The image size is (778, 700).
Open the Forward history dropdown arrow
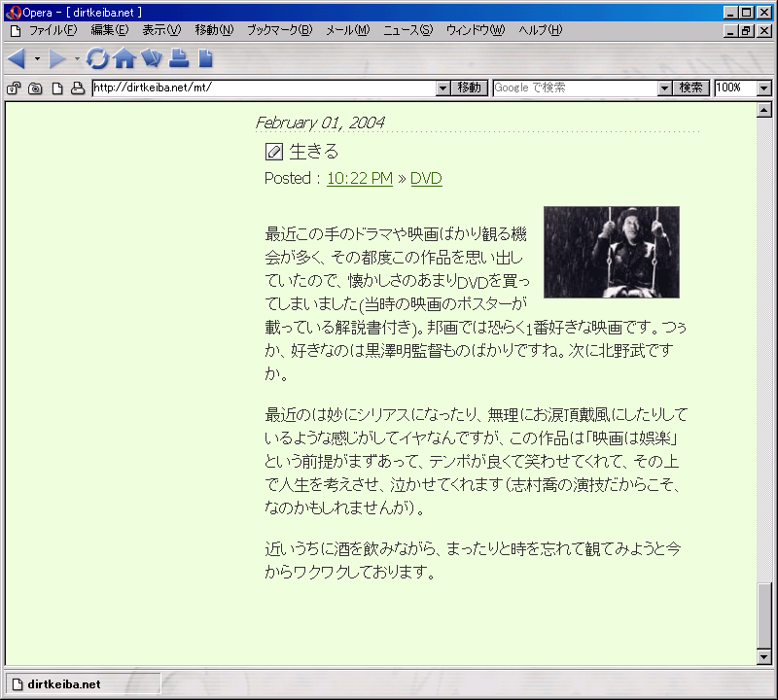[x=77, y=58]
